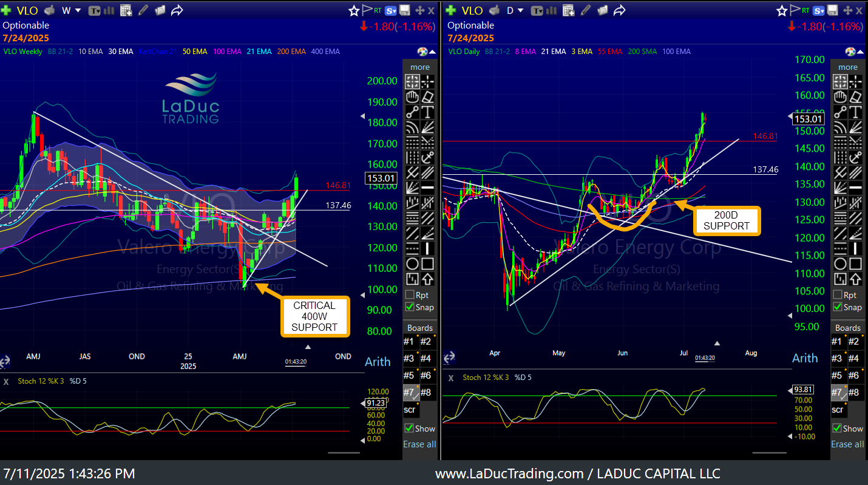Expand more tools in weekly drawing panel
This screenshot has width=868, height=485.
coord(420,67)
